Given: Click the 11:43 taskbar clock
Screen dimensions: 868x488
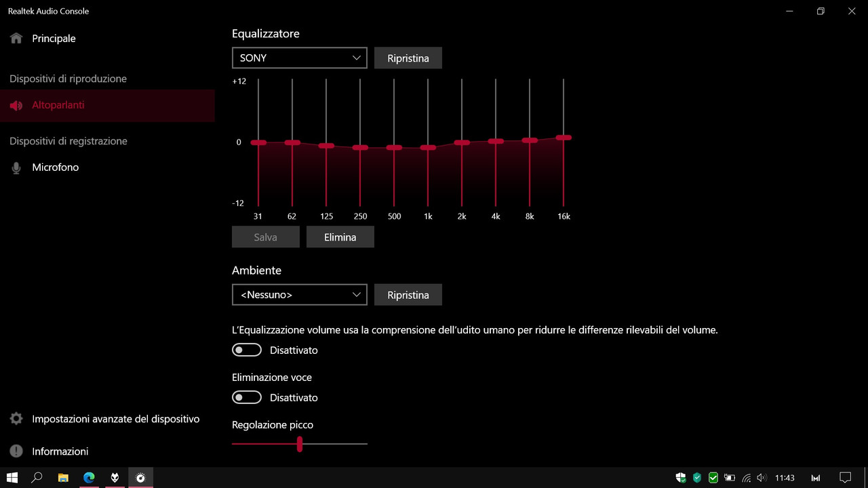Looking at the screenshot, I should pos(785,478).
